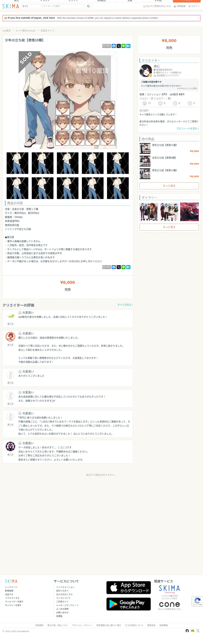This screenshot has height=644, width=203.
Task: Click the search magnifier button in header
Action: 88,6
